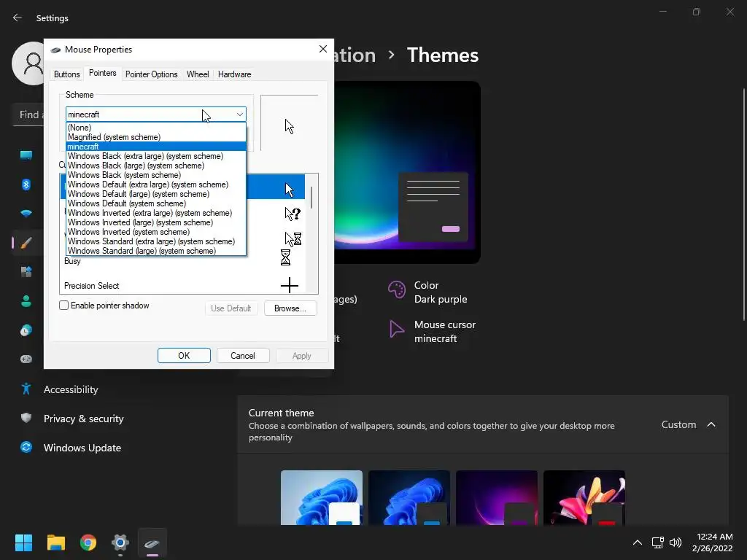This screenshot has height=560, width=747.
Task: Open the Apps icon in Settings sidebar
Action: tap(26, 272)
